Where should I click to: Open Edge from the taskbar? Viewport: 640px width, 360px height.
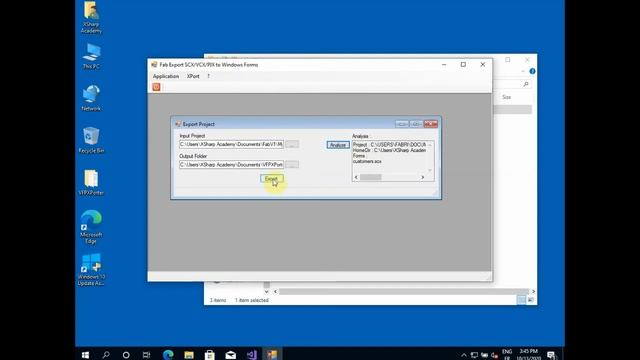pyautogui.click(x=168, y=355)
